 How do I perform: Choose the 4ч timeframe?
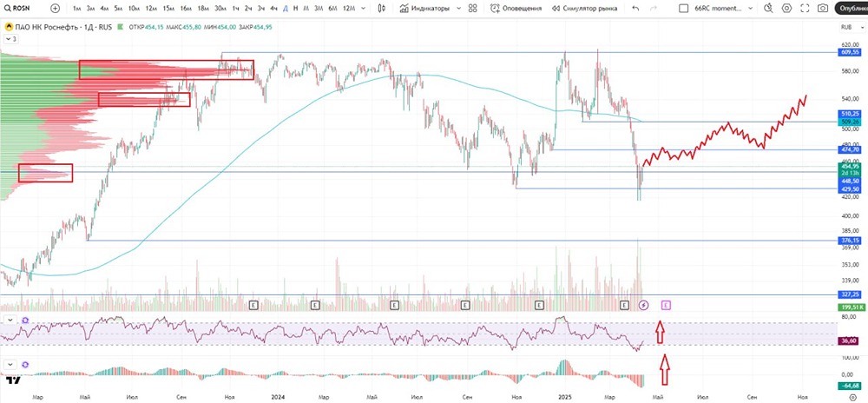pyautogui.click(x=273, y=9)
